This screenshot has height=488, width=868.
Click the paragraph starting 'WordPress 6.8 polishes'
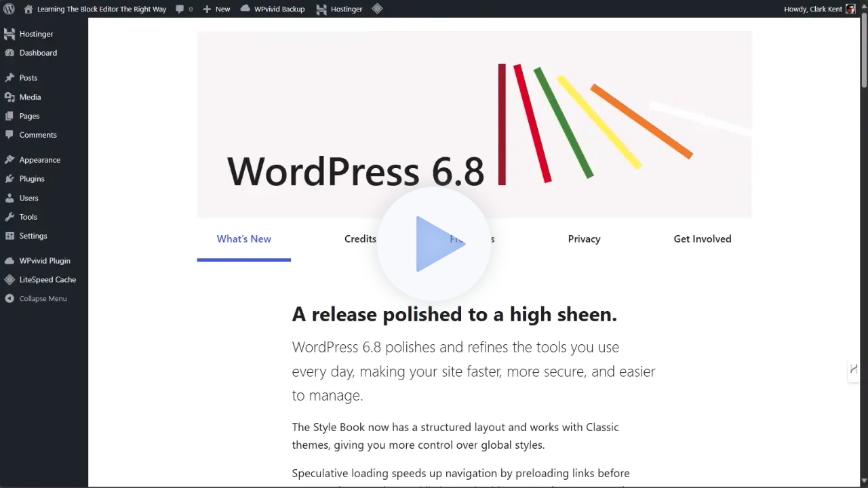point(474,371)
